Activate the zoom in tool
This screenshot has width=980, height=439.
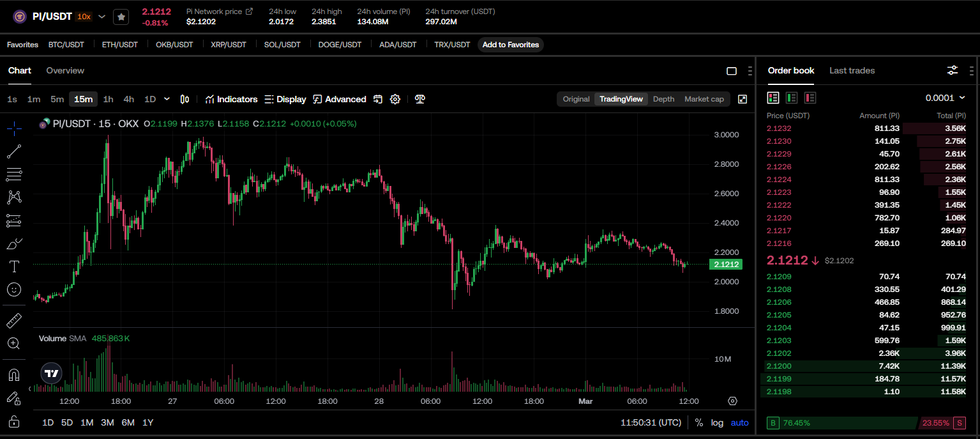(14, 343)
